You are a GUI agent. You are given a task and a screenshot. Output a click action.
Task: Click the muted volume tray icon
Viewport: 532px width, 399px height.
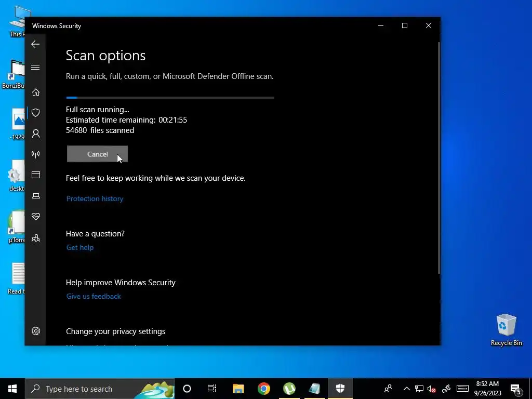coord(432,389)
